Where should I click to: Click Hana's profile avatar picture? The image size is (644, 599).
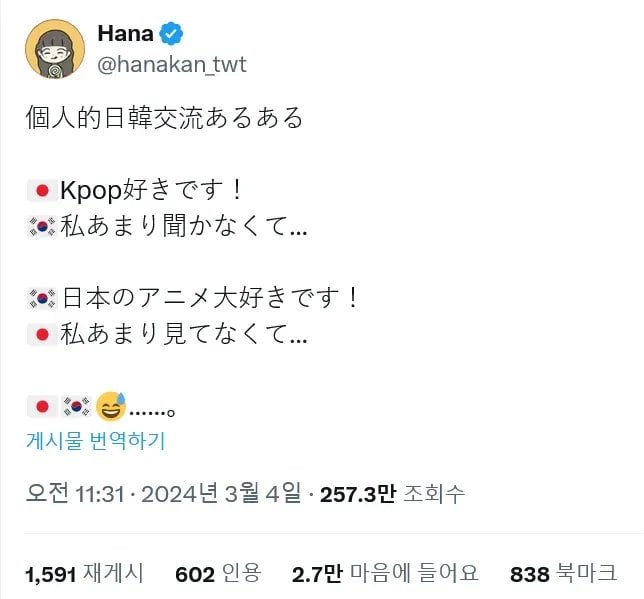pos(53,48)
